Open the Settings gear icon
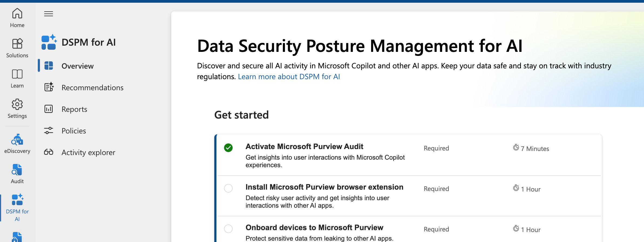This screenshot has width=644, height=242. tap(17, 104)
